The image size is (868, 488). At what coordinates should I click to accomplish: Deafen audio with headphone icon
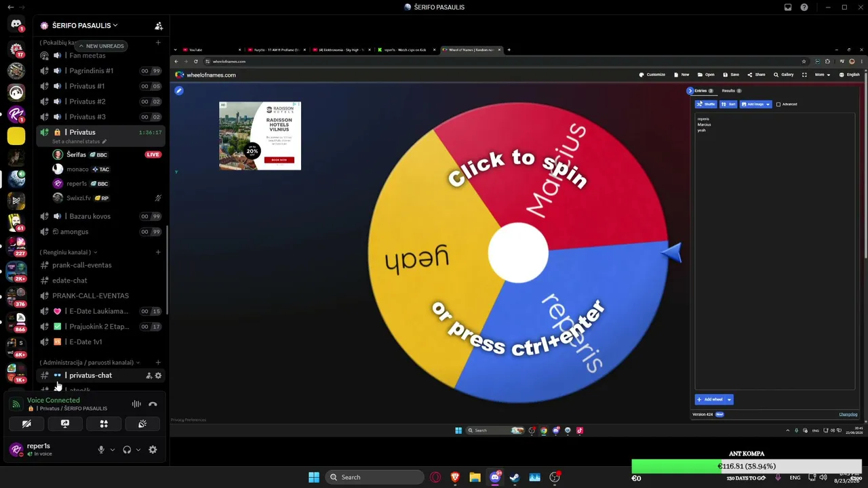(127, 449)
